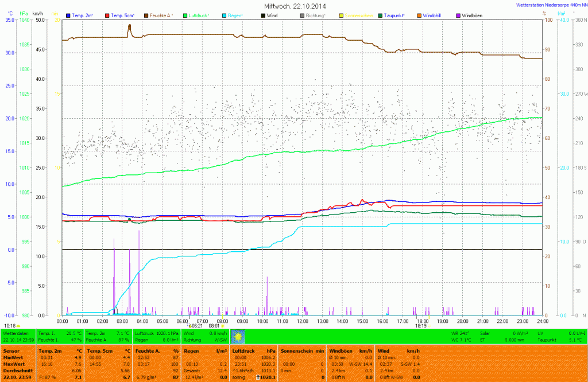Click the orange Windchill legend square
588x382 pixels.
click(419, 15)
